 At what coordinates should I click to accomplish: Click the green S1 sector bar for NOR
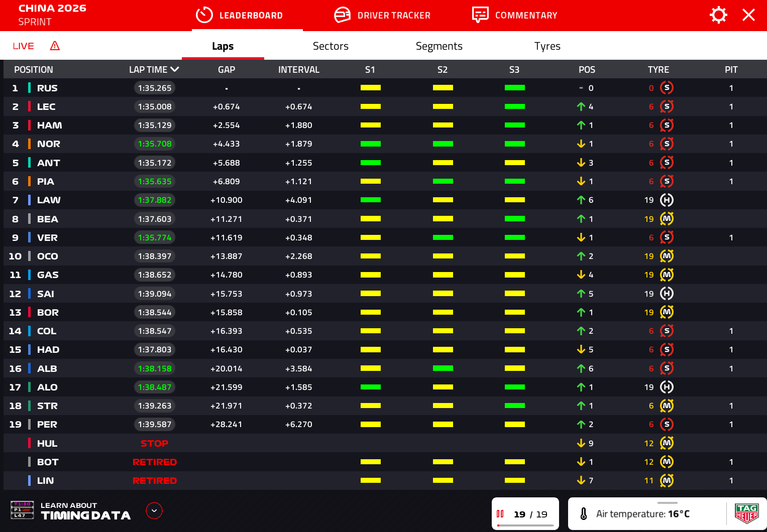click(371, 144)
